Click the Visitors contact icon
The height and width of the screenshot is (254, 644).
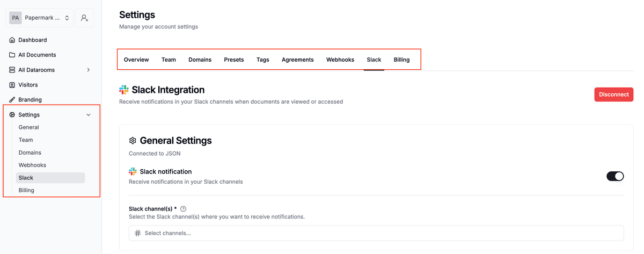pyautogui.click(x=12, y=85)
